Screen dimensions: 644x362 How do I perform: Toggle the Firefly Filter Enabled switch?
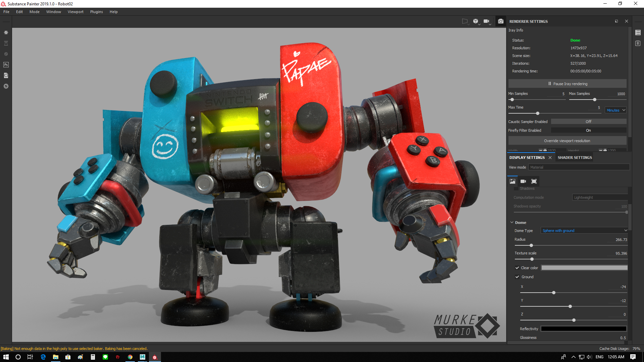pyautogui.click(x=588, y=130)
